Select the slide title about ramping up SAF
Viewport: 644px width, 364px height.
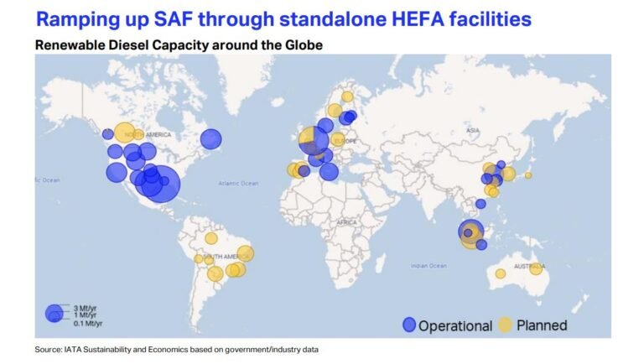point(283,18)
